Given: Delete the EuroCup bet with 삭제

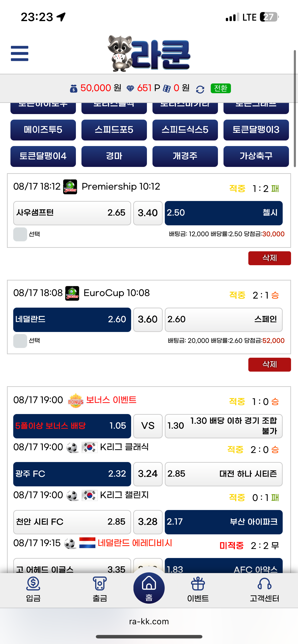Looking at the screenshot, I should 269,364.
